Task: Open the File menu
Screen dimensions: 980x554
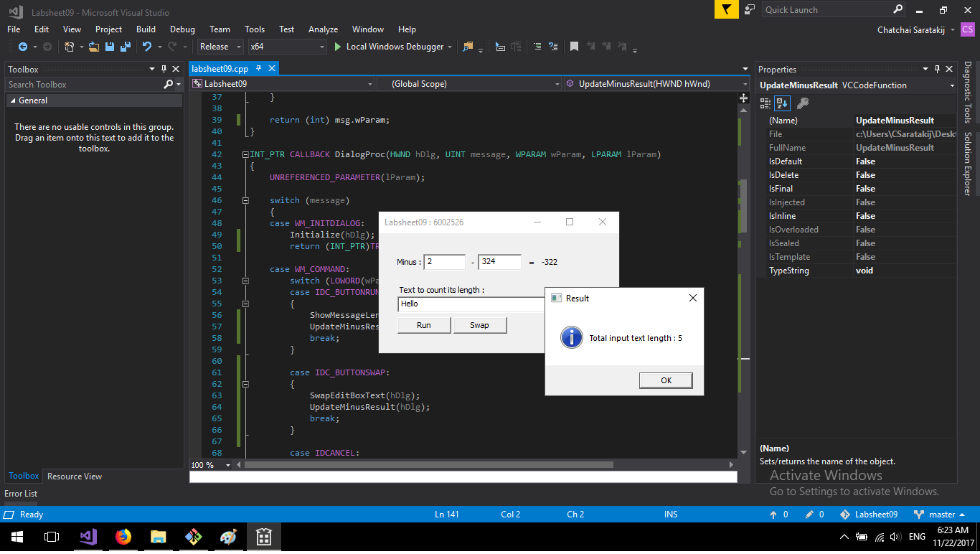Action: [14, 29]
